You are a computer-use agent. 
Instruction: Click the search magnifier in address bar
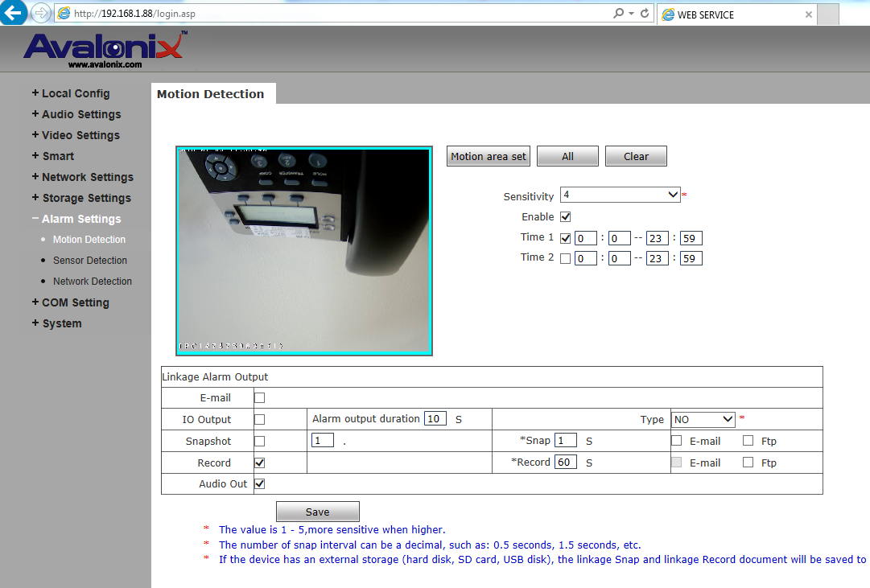[x=618, y=14]
